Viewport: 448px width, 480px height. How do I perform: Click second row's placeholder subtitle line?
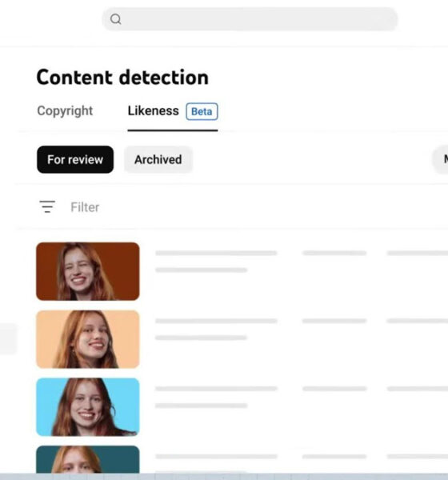201,338
